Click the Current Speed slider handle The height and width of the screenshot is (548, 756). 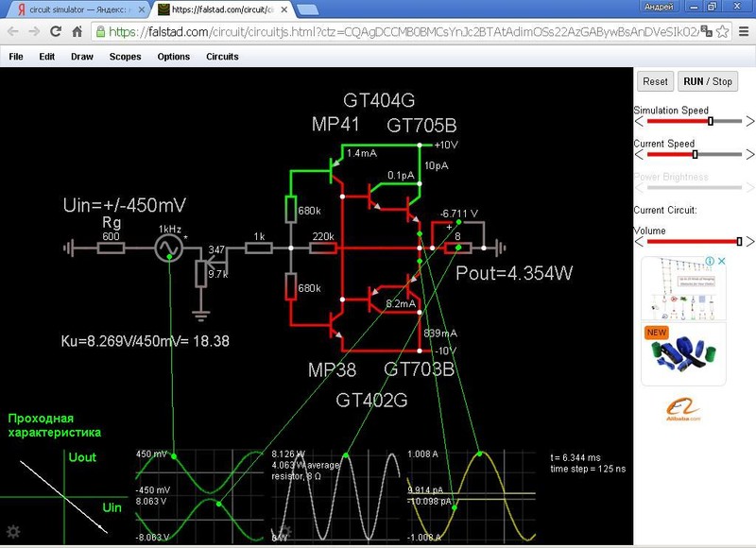point(695,155)
